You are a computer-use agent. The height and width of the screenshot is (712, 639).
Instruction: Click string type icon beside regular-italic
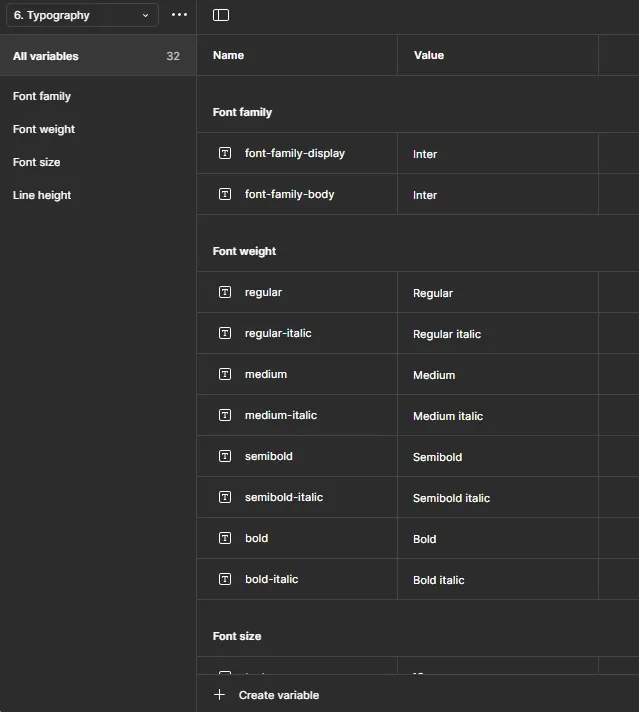point(225,333)
